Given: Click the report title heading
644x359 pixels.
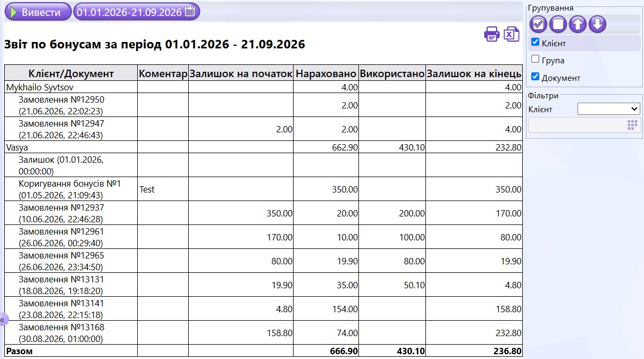Looking at the screenshot, I should [155, 45].
